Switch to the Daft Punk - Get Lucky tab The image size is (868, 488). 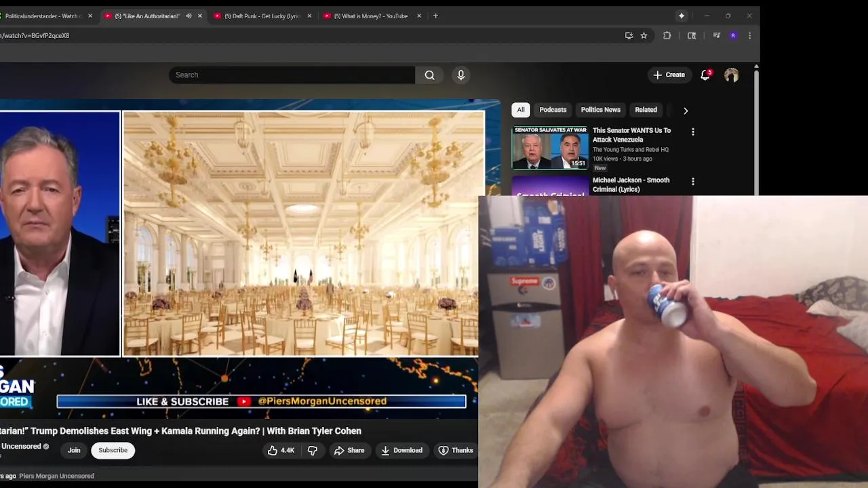(x=262, y=16)
